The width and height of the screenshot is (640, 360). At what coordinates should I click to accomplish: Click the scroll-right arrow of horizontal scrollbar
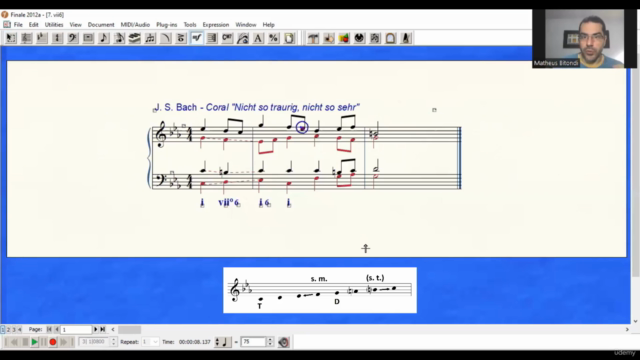pyautogui.click(x=627, y=329)
